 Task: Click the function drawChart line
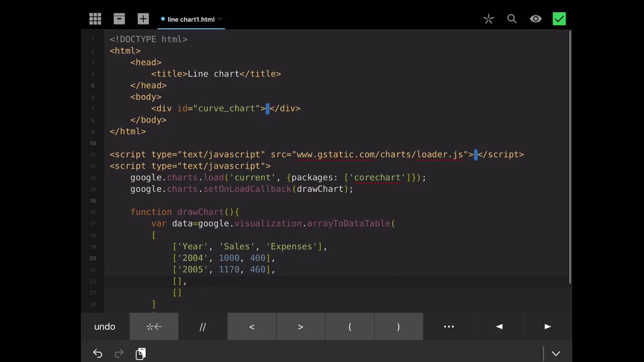185,212
